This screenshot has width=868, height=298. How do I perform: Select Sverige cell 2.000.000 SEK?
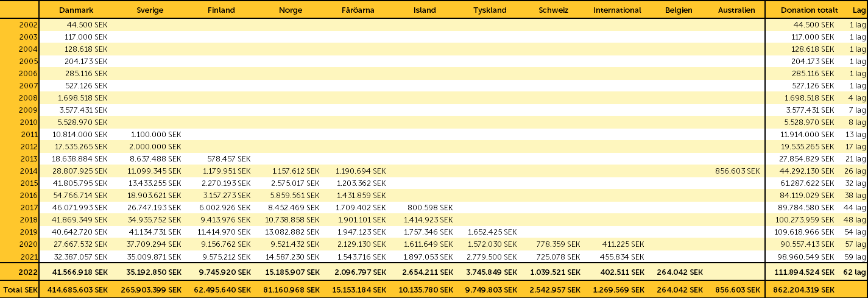pos(155,147)
